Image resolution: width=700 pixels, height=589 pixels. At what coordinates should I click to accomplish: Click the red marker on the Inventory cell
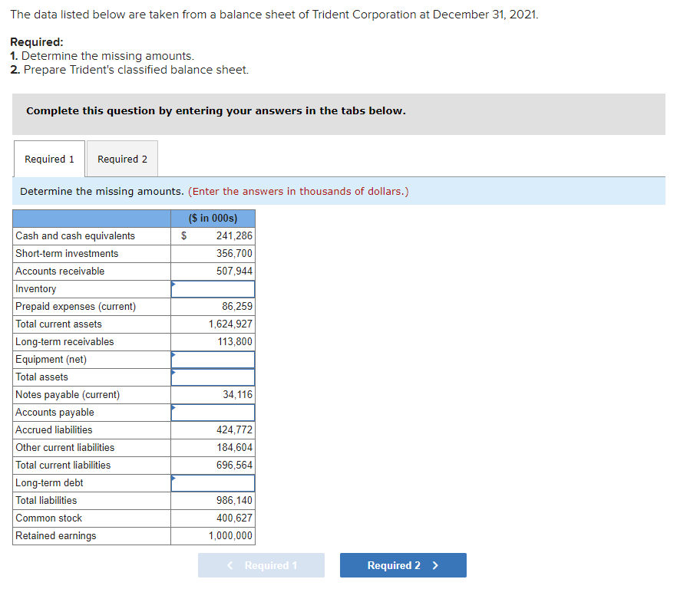(174, 283)
